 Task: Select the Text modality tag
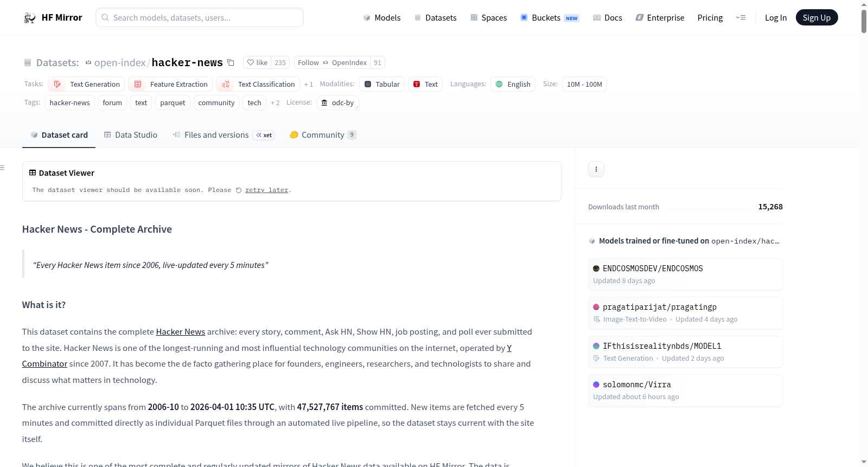click(x=425, y=84)
